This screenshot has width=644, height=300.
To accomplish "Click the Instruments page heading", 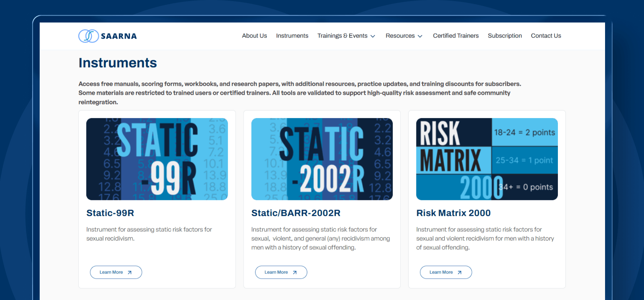I will coord(118,63).
